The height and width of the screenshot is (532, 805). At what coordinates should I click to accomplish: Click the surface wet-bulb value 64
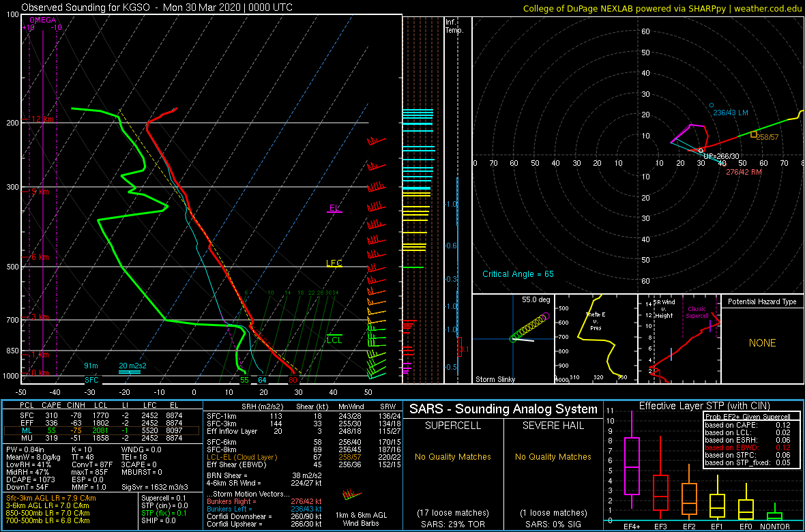point(262,380)
